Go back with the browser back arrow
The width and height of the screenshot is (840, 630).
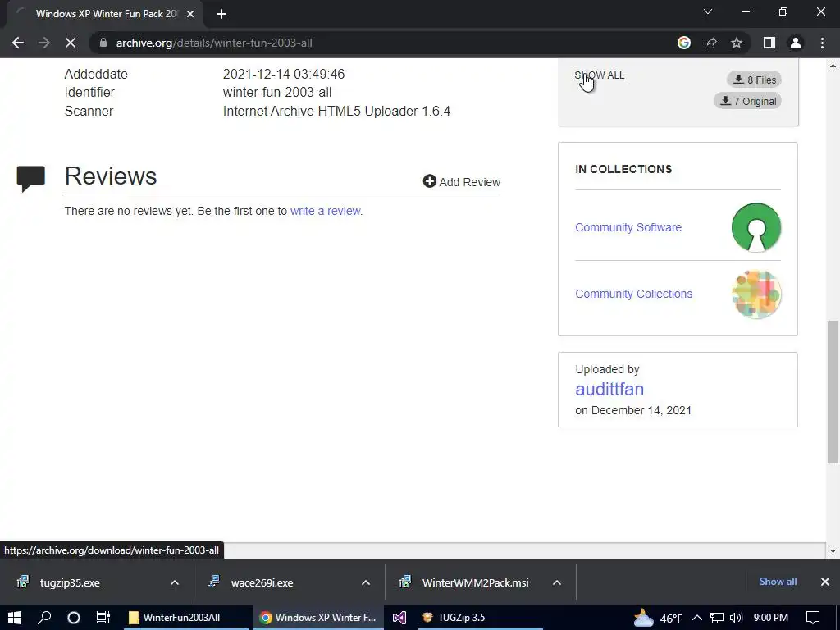click(18, 43)
